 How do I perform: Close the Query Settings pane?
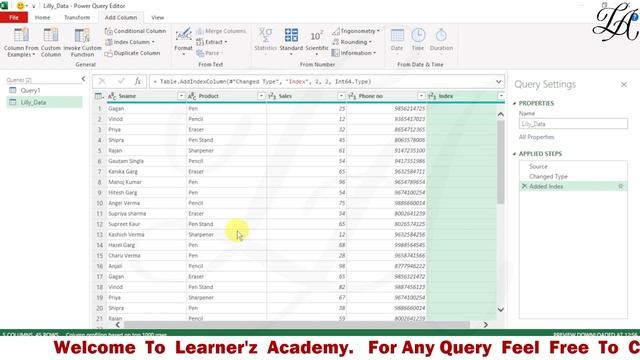point(624,84)
